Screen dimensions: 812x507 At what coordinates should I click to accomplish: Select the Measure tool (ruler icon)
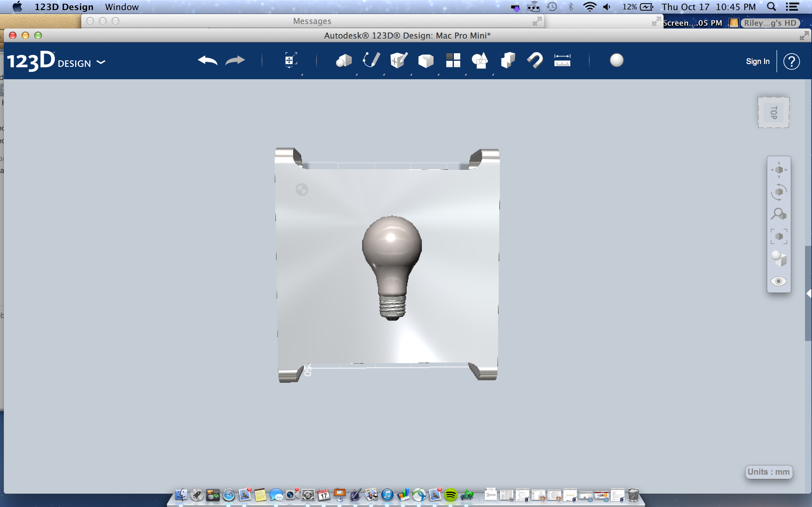pos(562,60)
